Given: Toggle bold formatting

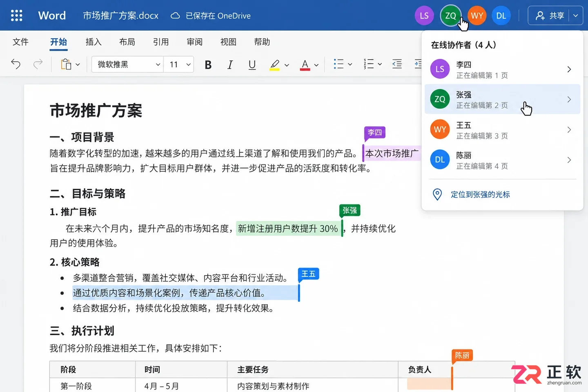Looking at the screenshot, I should (208, 65).
